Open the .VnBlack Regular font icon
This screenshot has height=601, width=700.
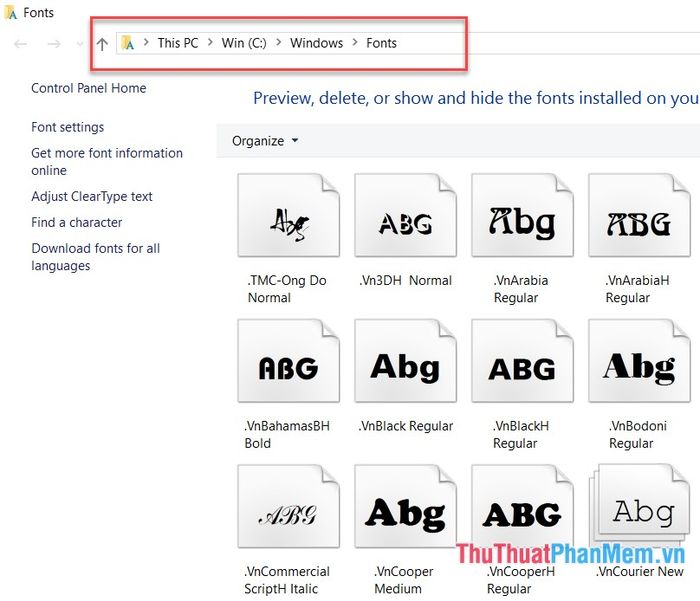(x=405, y=361)
